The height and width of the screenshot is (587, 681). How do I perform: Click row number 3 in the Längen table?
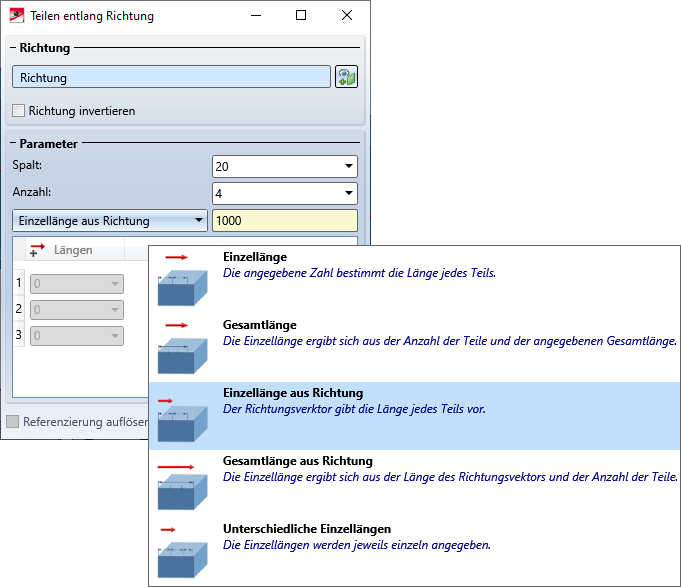(x=19, y=335)
